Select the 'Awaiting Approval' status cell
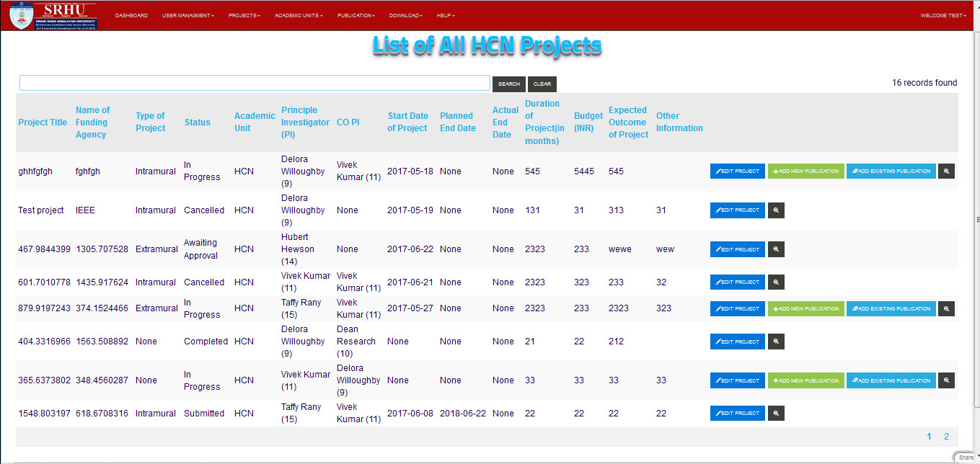This screenshot has width=980, height=464. [x=200, y=249]
